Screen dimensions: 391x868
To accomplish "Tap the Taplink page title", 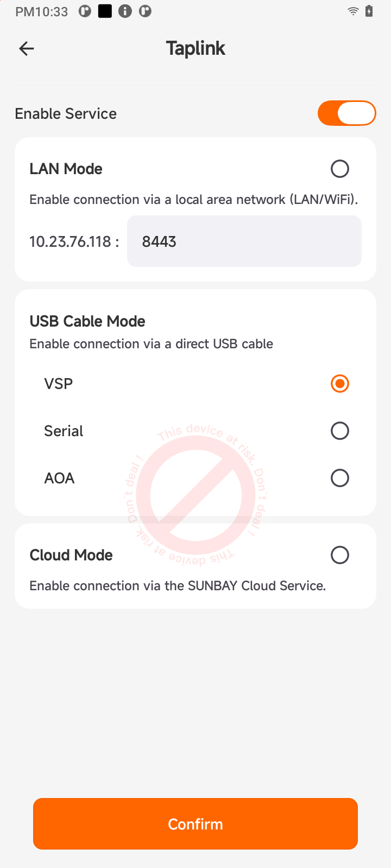I will tap(195, 48).
